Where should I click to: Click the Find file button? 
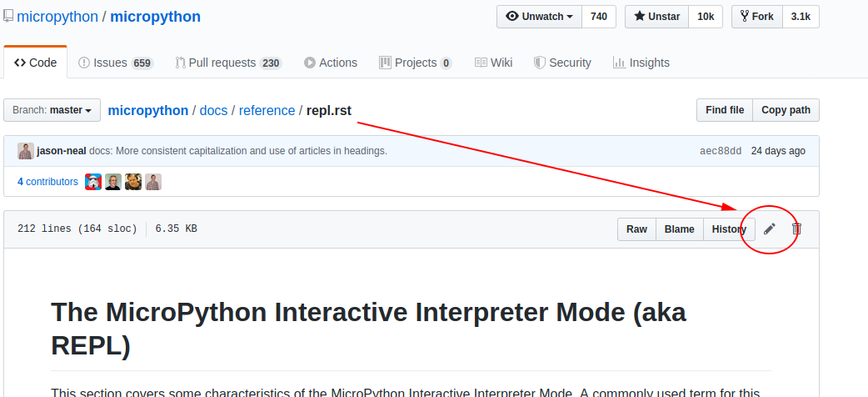click(x=725, y=110)
